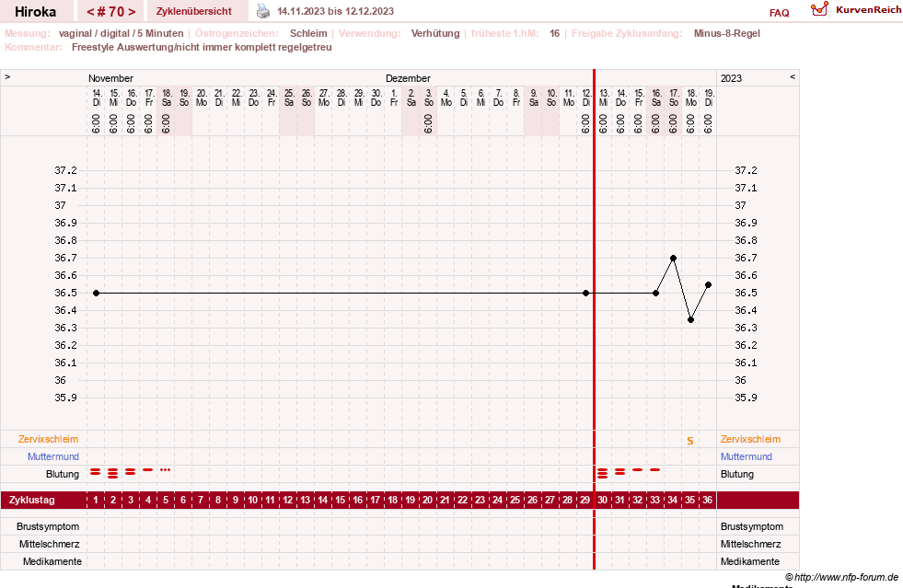Go to previous cycle with the '<' arrow
The image size is (903, 588).
[x=90, y=12]
